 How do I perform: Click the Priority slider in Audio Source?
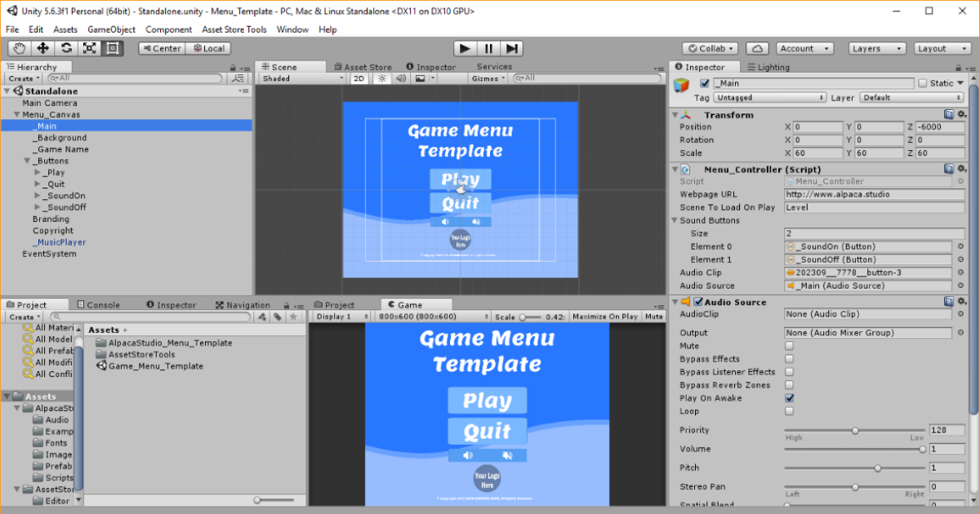tap(854, 430)
